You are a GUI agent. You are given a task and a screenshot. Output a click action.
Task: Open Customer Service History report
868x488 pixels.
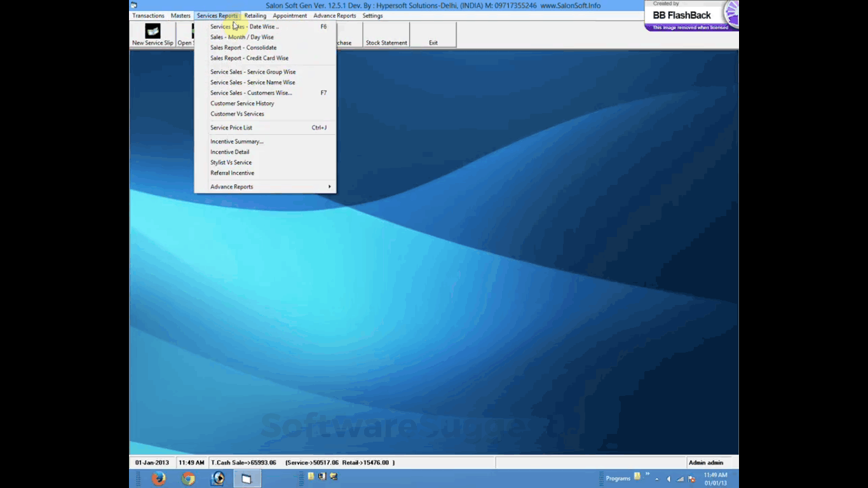pyautogui.click(x=266, y=104)
